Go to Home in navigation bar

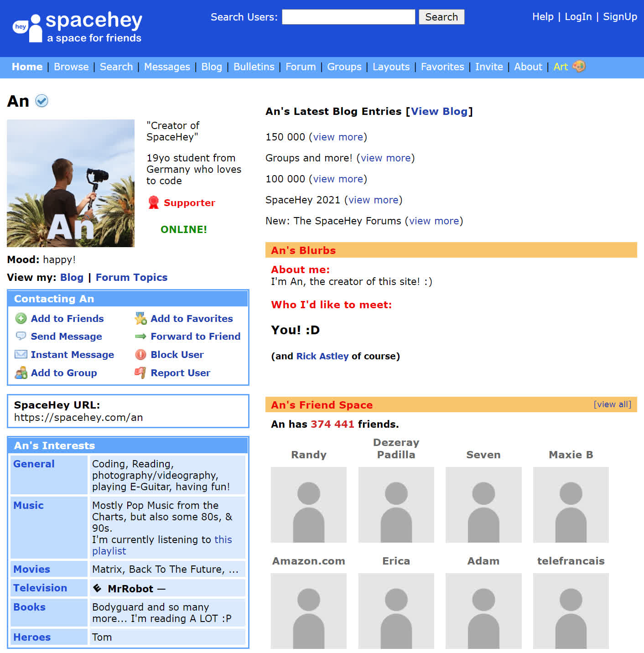pyautogui.click(x=27, y=67)
